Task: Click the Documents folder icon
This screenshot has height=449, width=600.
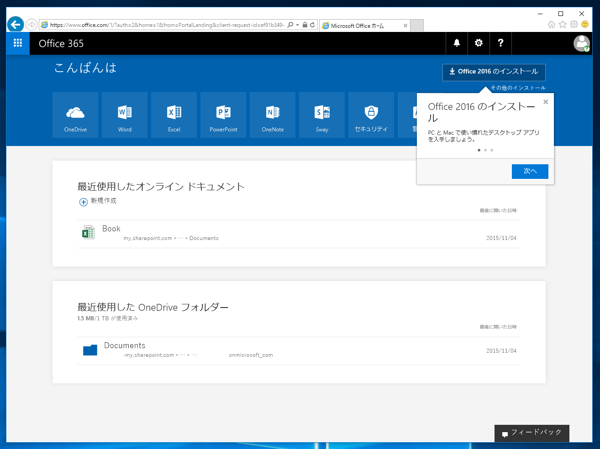Action: (x=90, y=350)
